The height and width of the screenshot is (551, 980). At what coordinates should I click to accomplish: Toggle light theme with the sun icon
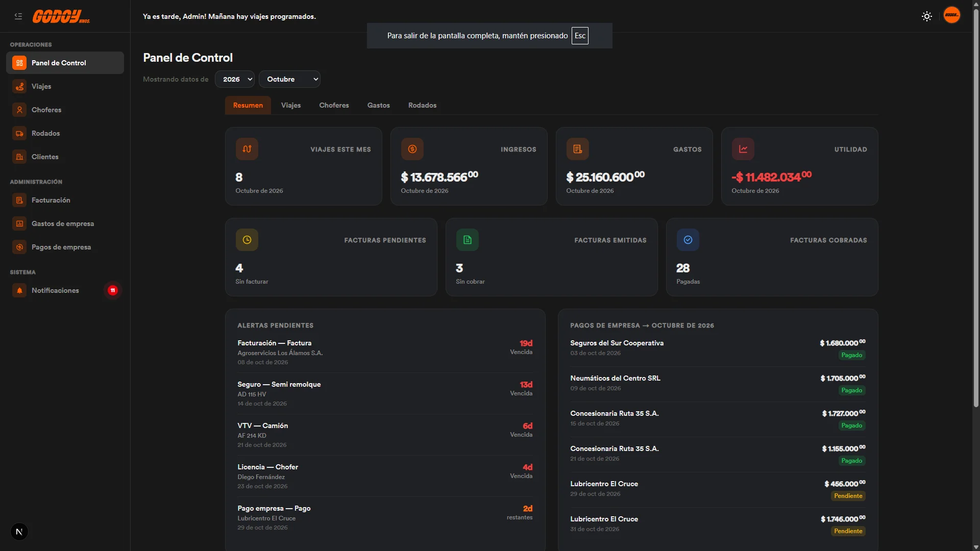(x=927, y=16)
